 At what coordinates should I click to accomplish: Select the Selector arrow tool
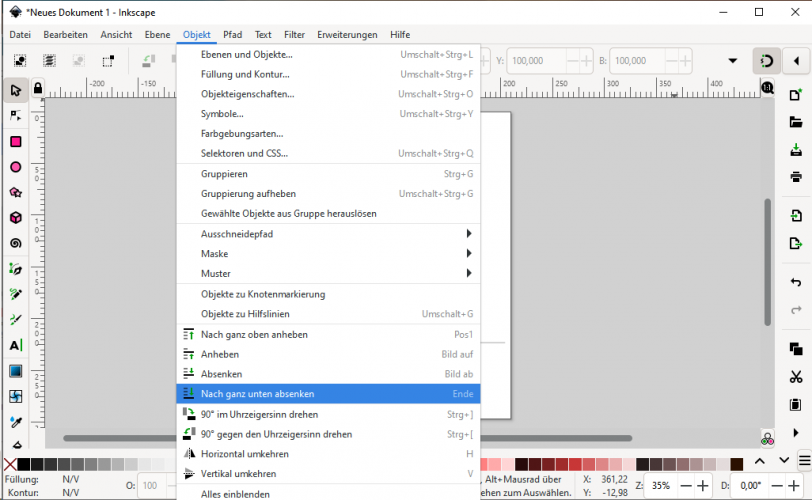click(x=16, y=90)
